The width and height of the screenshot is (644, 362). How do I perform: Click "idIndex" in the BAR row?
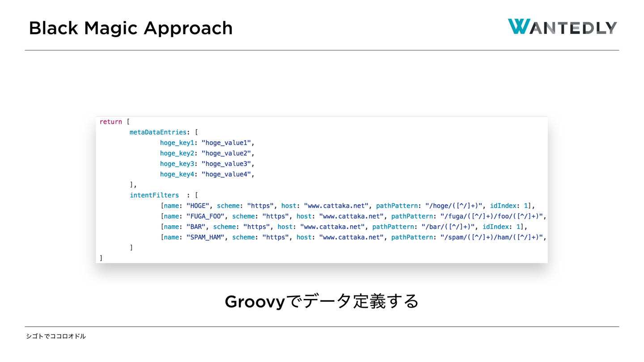[496, 227]
